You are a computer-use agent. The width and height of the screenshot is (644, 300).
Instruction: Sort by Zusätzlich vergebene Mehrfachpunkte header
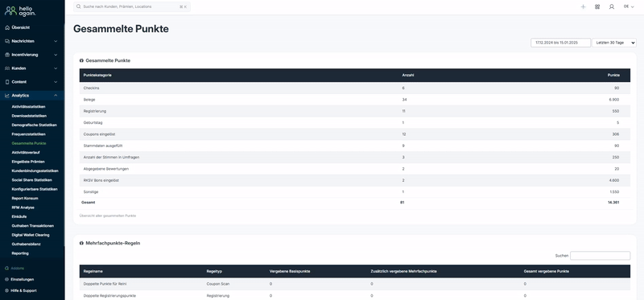(x=403, y=271)
